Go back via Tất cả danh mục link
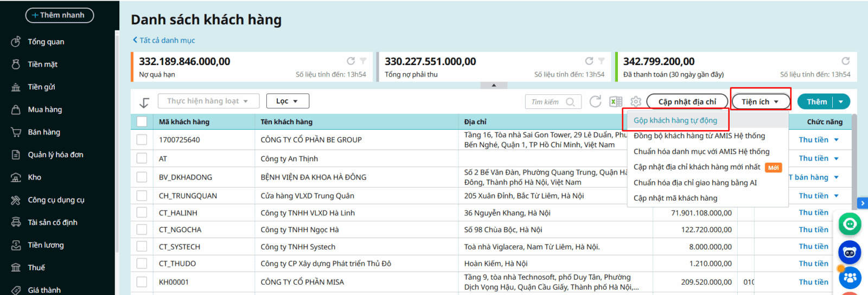868x295 pixels. [164, 40]
